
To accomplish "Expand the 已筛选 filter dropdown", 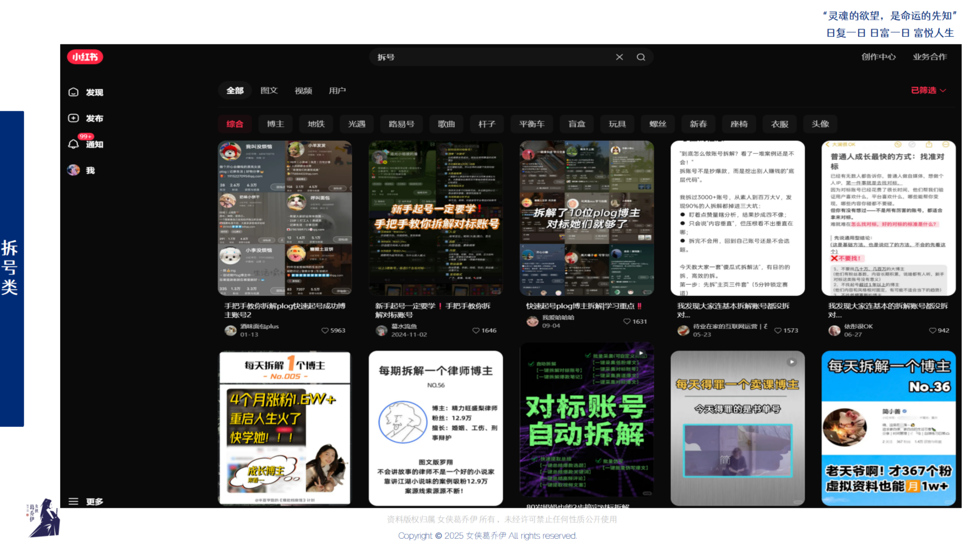I will coord(928,90).
